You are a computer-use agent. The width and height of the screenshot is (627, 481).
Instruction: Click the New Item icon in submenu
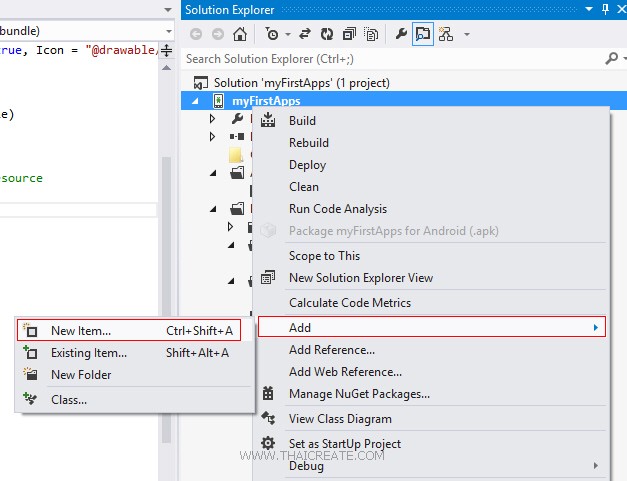(30, 330)
